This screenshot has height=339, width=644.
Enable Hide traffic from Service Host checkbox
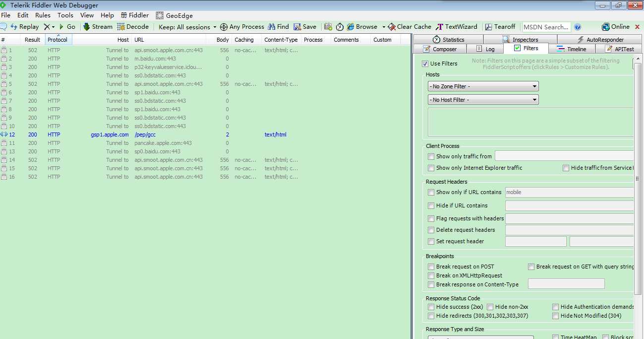[x=566, y=168]
